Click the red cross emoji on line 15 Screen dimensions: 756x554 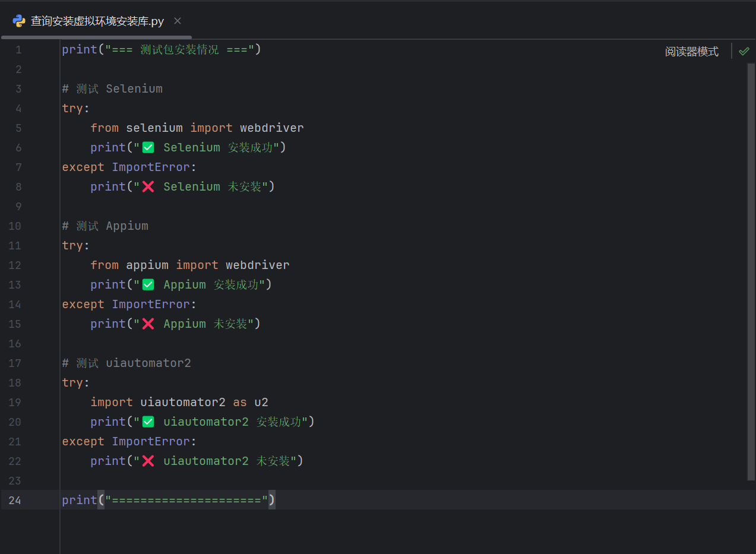click(148, 324)
